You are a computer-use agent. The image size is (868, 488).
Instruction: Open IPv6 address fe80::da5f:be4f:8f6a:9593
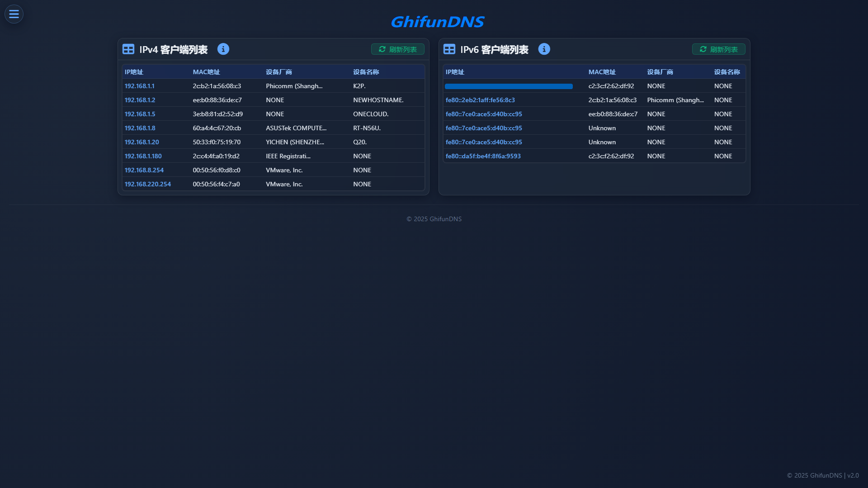[483, 156]
